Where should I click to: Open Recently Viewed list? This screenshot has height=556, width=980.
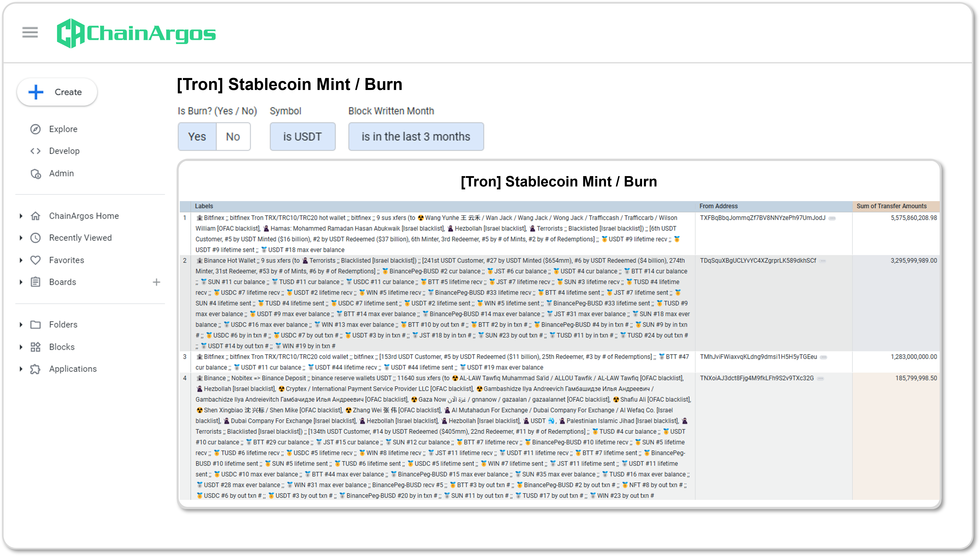80,238
